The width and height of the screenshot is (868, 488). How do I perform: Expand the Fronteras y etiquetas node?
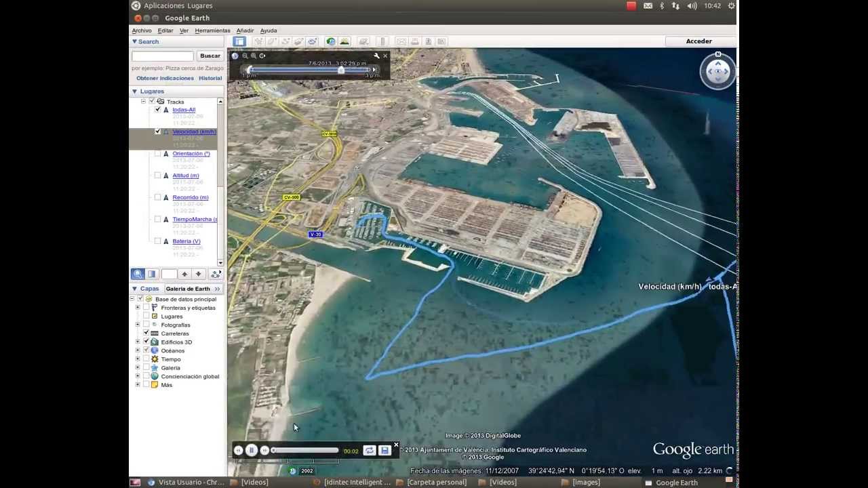click(x=138, y=307)
